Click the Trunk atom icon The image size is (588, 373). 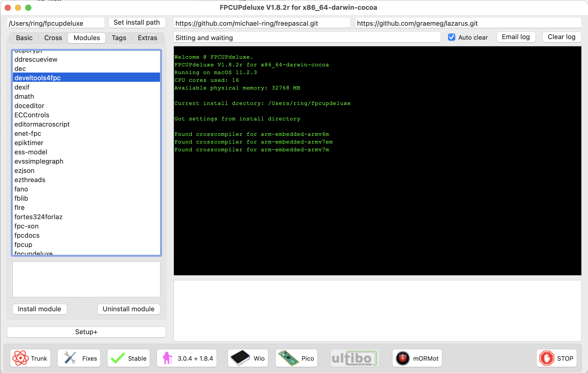(20, 358)
